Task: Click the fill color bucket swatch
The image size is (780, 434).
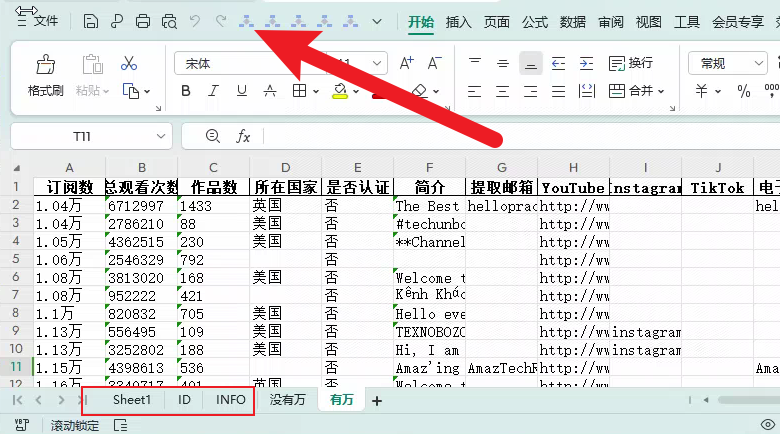Action: point(340,91)
